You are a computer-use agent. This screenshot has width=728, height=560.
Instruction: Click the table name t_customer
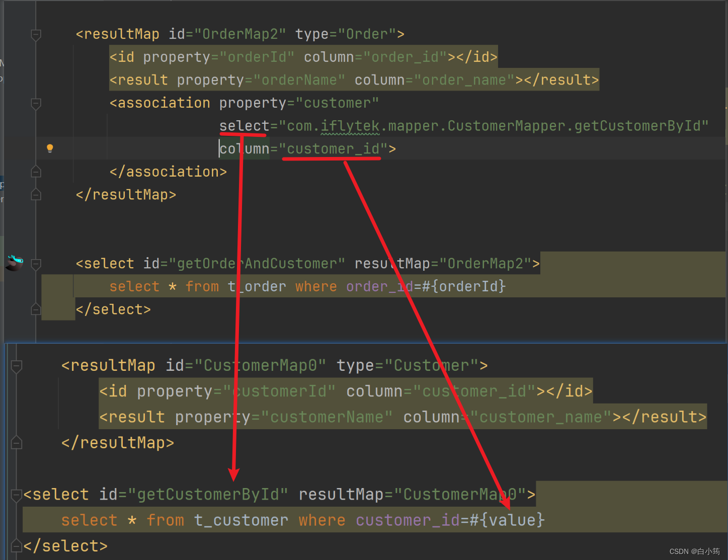pos(241,520)
